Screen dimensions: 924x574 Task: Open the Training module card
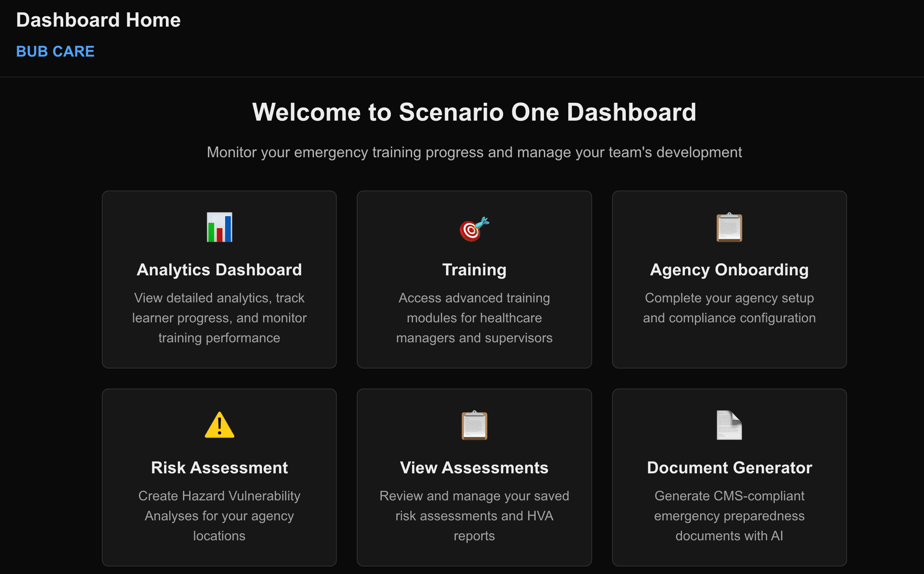[474, 279]
